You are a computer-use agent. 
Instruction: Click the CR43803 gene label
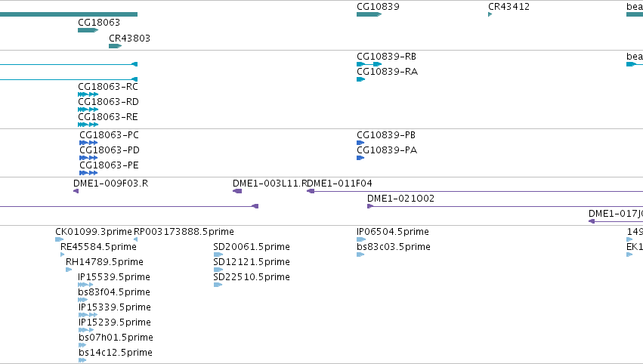[129, 38]
